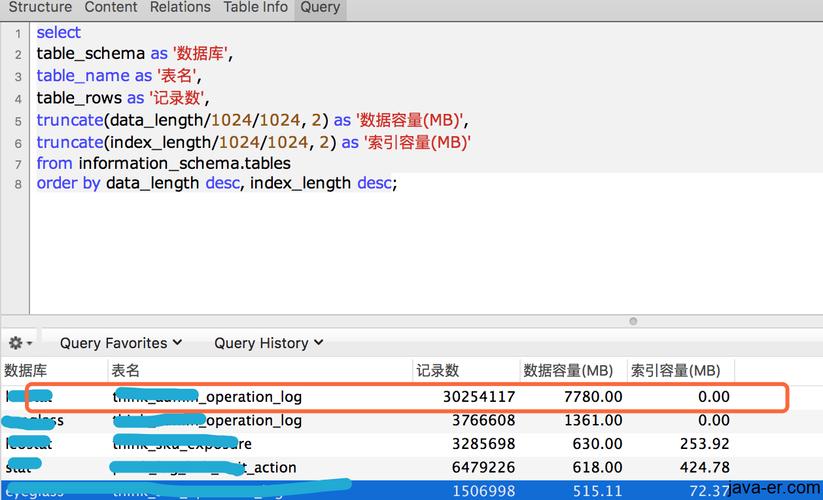Screen dimensions: 823x500
Task: Click the 'order by data_length desc' query line
Action: click(217, 183)
